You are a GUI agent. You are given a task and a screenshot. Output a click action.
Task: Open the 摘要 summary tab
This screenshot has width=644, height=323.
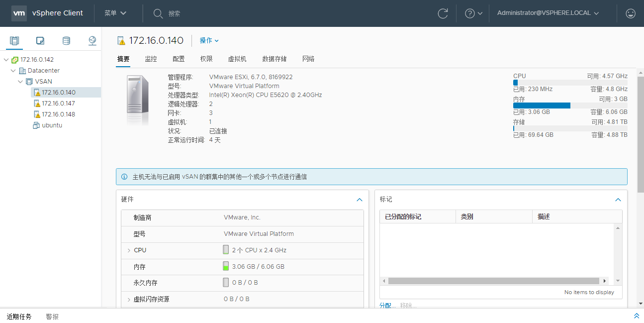(123, 59)
